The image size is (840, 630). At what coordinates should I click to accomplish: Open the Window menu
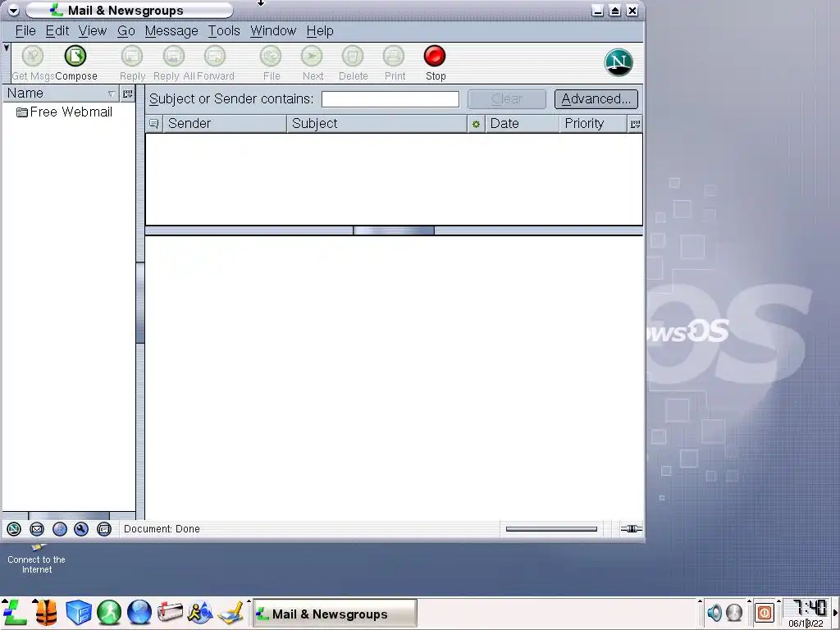coord(273,31)
